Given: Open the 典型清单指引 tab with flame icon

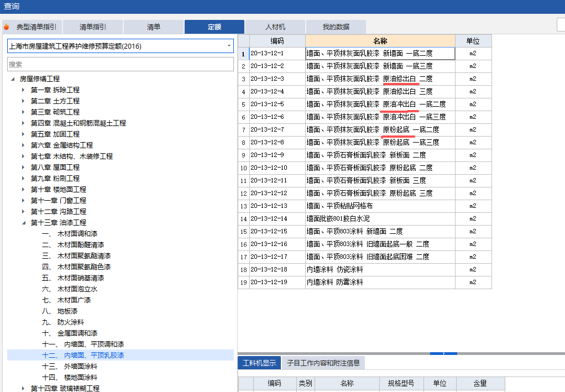Looking at the screenshot, I should [32, 27].
